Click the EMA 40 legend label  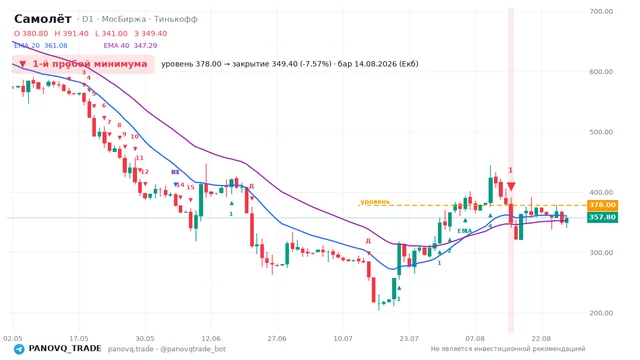tap(116, 46)
